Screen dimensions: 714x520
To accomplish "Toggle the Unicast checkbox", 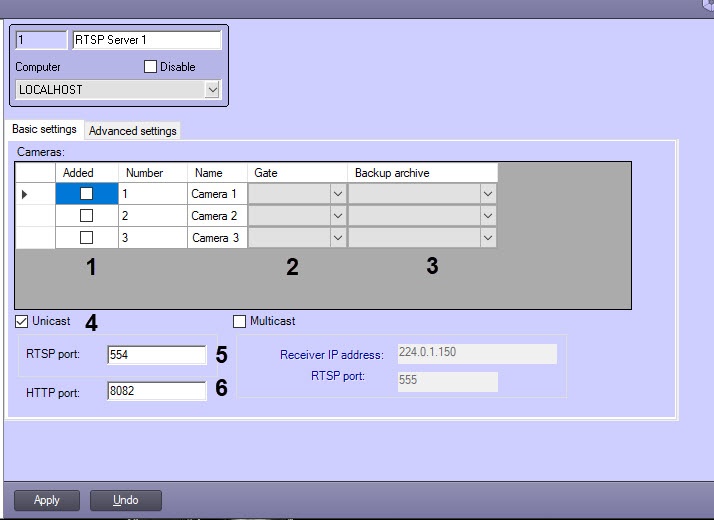I will (x=22, y=322).
